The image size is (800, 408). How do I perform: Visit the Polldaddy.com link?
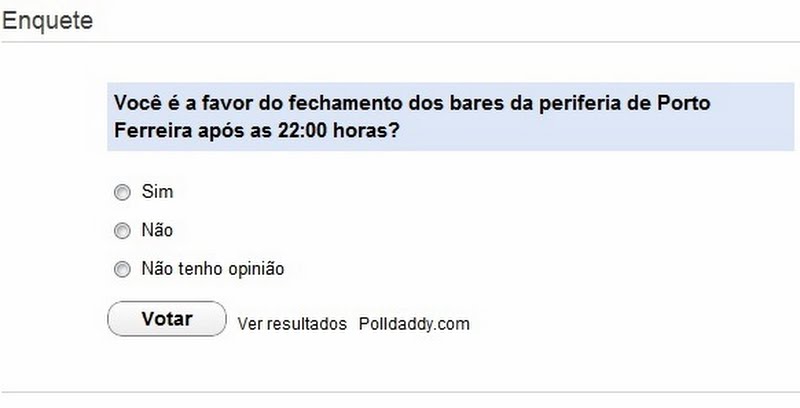(x=414, y=324)
